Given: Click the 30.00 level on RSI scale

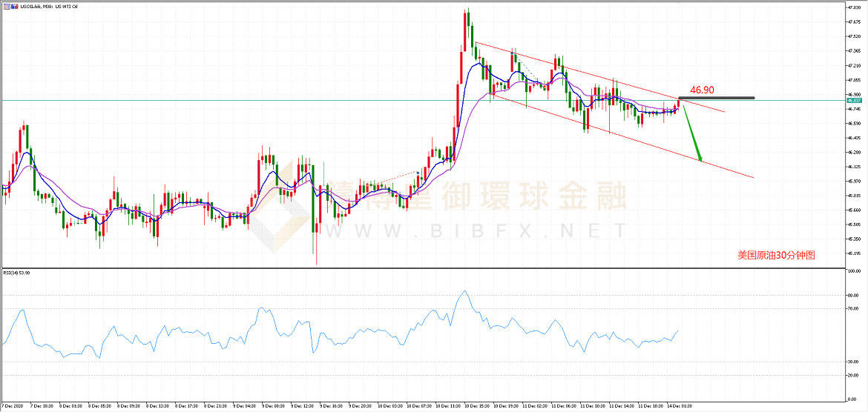Looking at the screenshot, I should [x=853, y=362].
